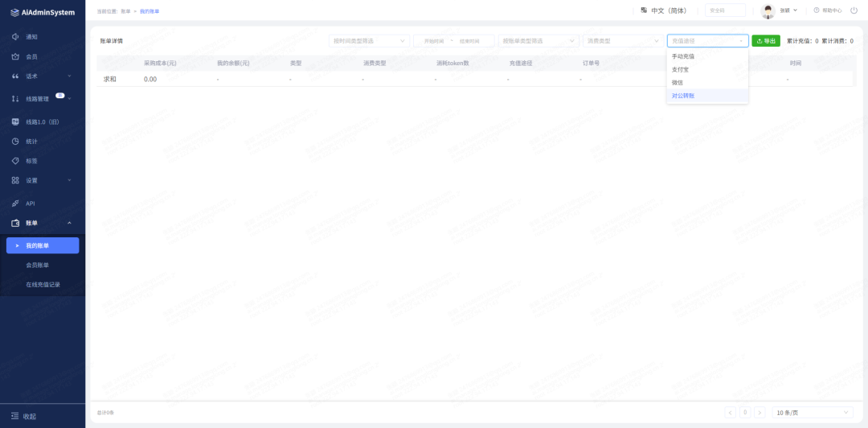The height and width of the screenshot is (428, 868).
Task: Collapse the 账单 sidebar section
Action: tap(69, 223)
